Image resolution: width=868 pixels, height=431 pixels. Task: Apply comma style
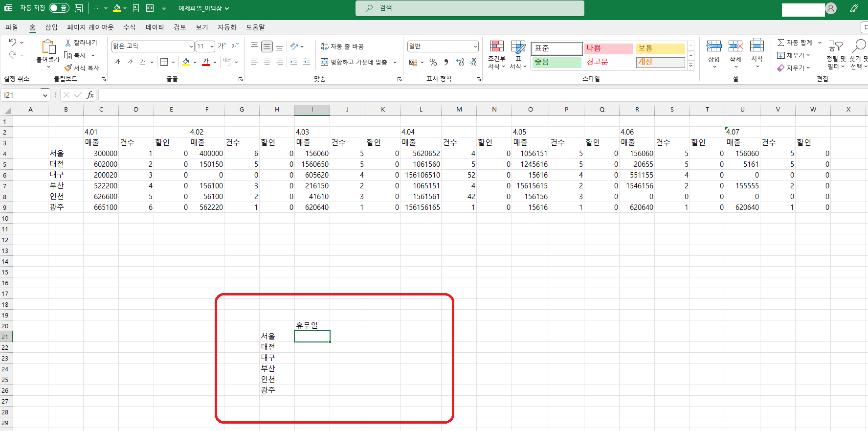pyautogui.click(x=446, y=62)
